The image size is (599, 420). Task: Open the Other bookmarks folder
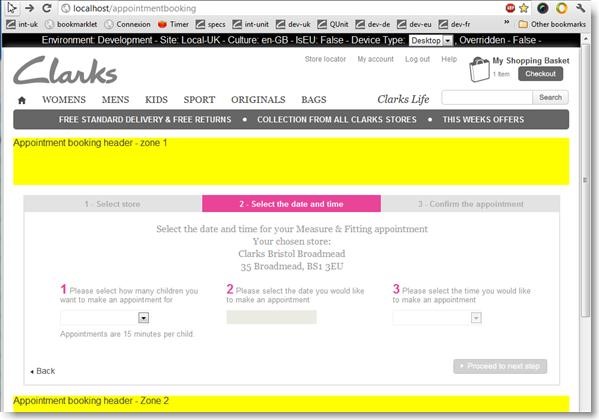tap(552, 24)
